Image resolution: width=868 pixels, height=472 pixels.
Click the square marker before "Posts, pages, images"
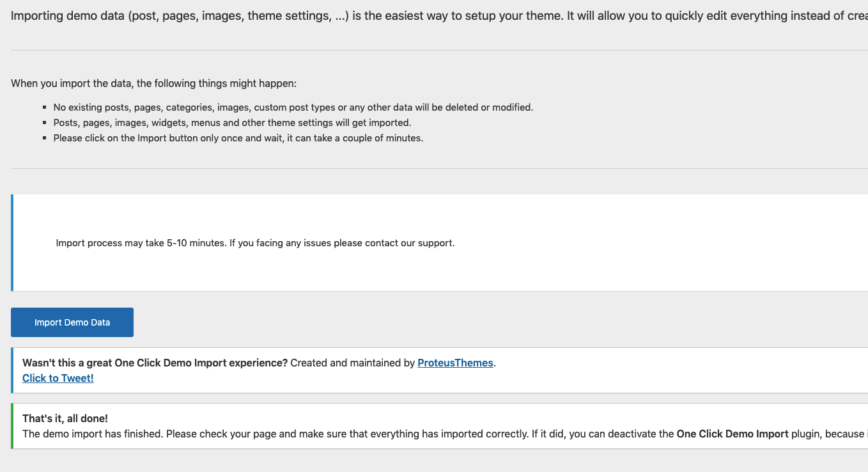coord(45,123)
